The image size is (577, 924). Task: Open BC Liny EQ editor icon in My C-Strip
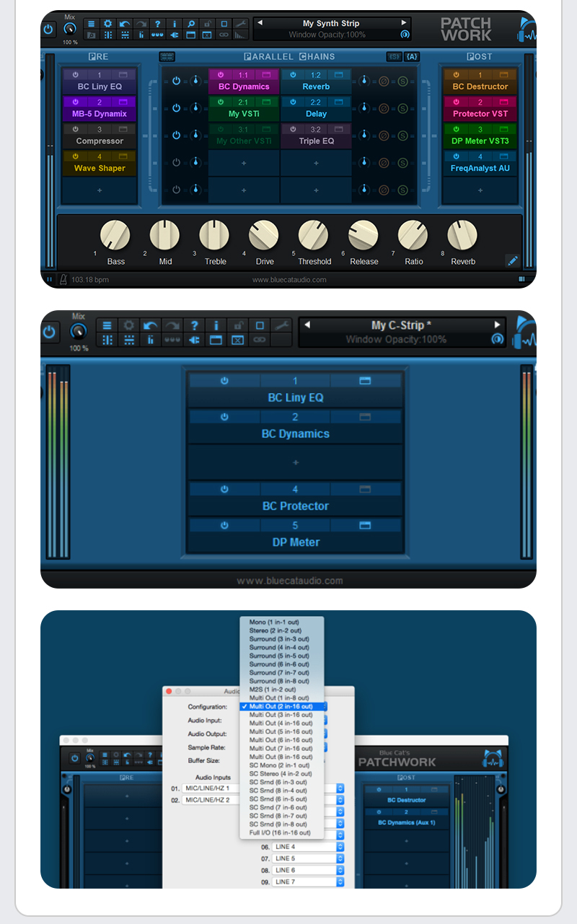coord(365,381)
